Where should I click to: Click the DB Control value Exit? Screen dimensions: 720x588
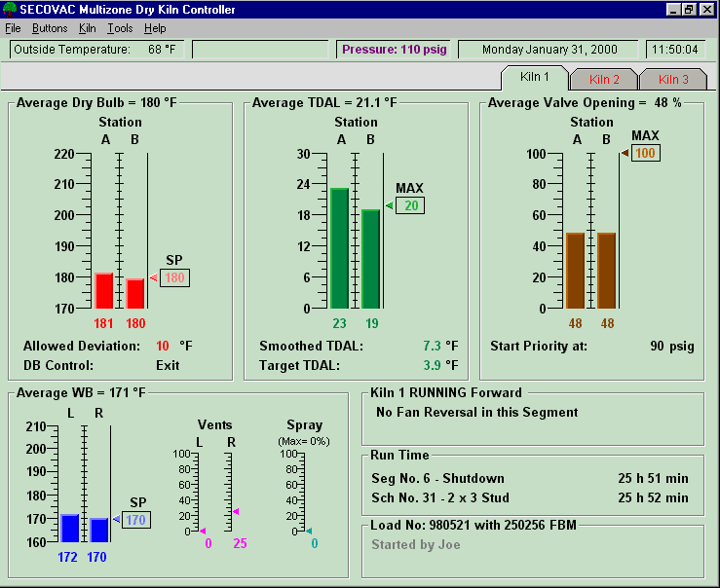[168, 365]
